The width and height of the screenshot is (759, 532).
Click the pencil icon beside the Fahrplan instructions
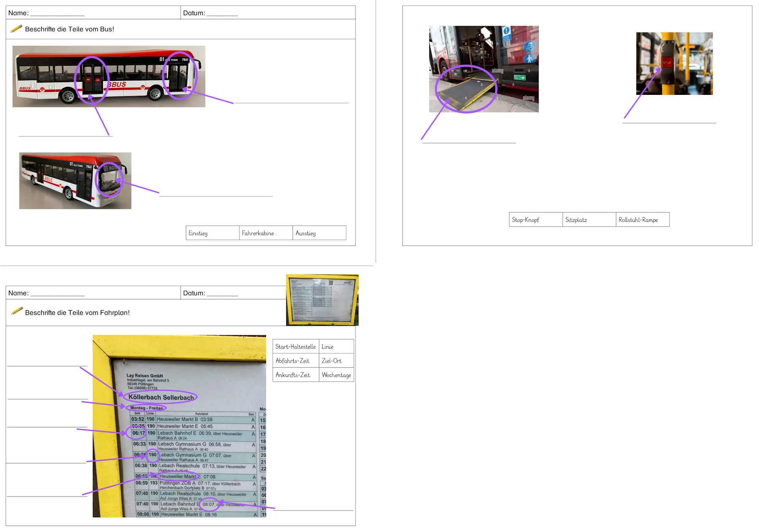pos(16,311)
